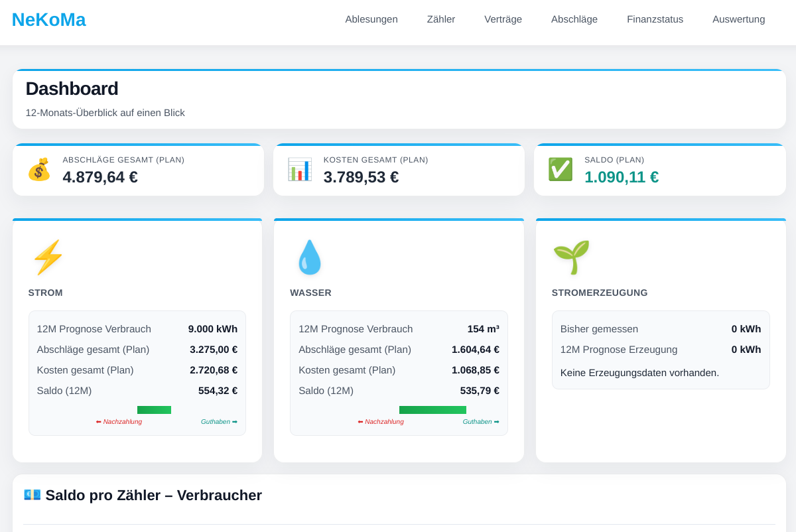Select the Saldo (Plan) value 1.090,11 €
This screenshot has height=532, width=796.
[x=621, y=177]
